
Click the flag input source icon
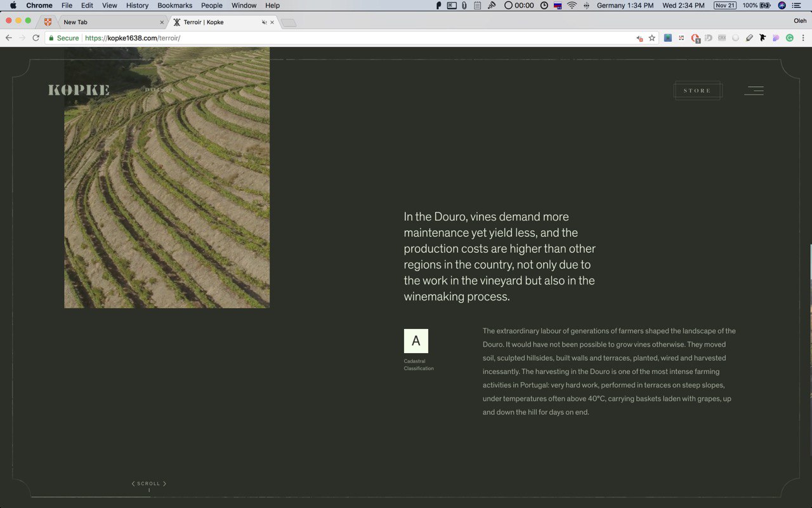pyautogui.click(x=558, y=6)
